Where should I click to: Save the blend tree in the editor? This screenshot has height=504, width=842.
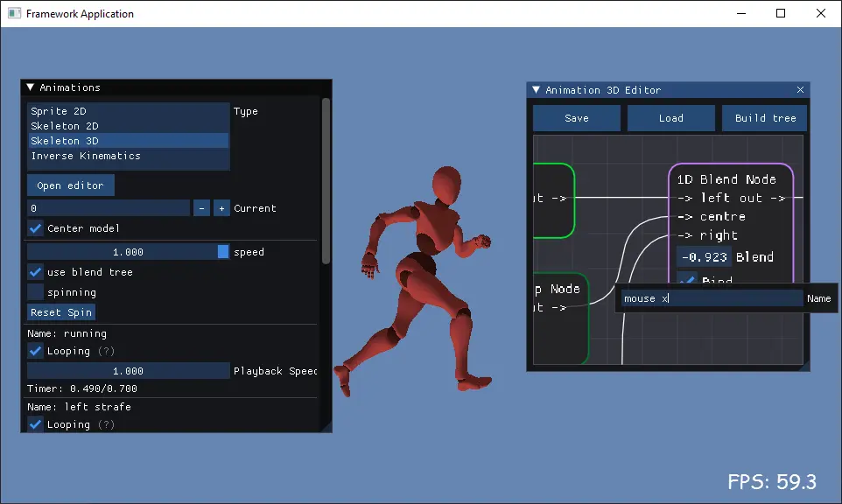pos(575,117)
